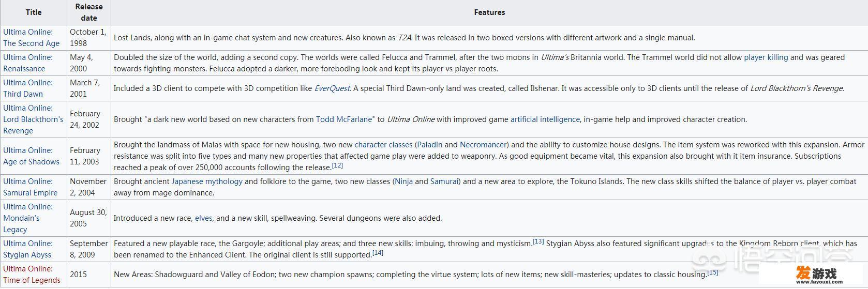Open Ultima Online: Stygian Abyss link
This screenshot has height=289, width=868.
(x=28, y=249)
